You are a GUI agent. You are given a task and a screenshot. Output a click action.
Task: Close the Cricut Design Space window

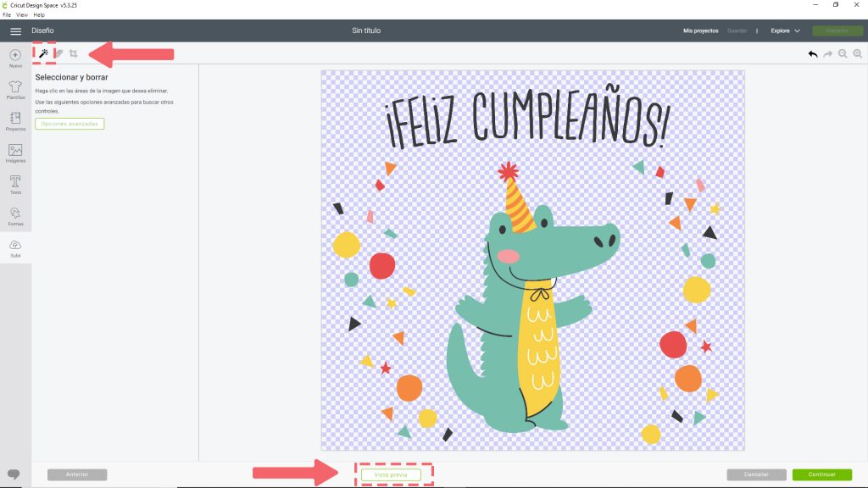pos(856,5)
